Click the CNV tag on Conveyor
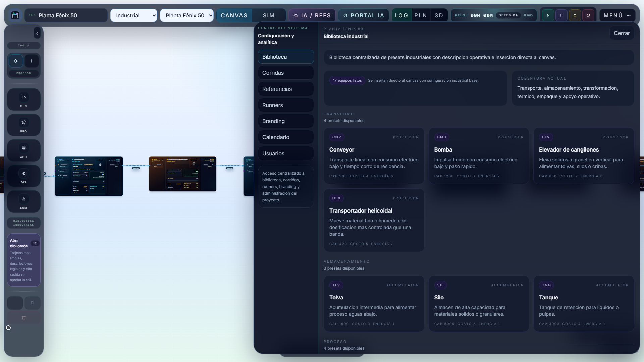Image resolution: width=644 pixels, height=362 pixels. 337,137
